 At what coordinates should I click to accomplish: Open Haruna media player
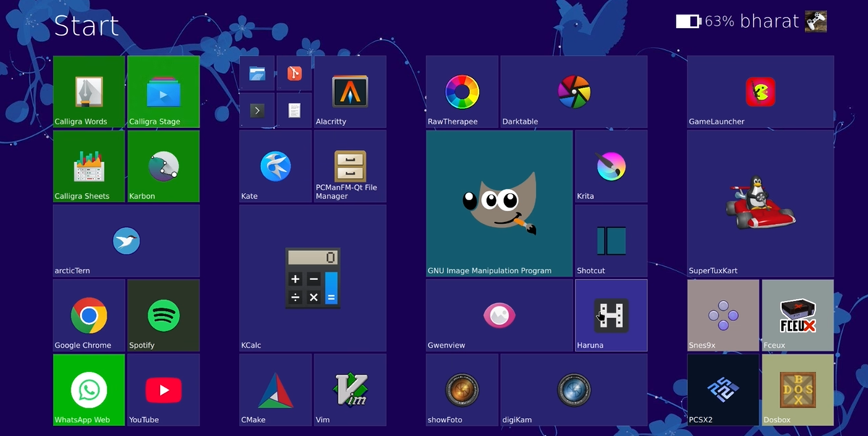[610, 315]
